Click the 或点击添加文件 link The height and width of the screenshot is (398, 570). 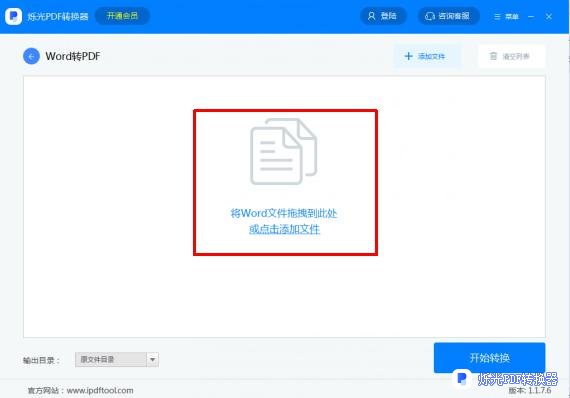click(x=284, y=229)
